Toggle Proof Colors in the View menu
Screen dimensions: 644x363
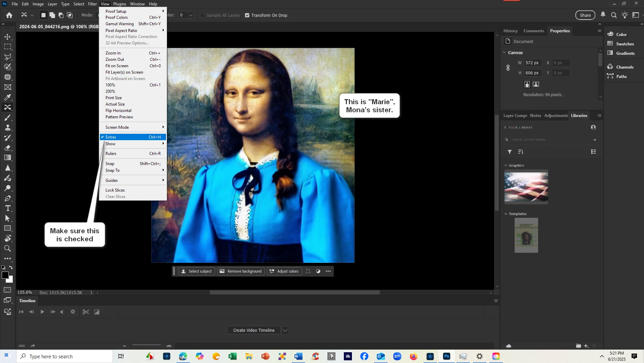[x=133, y=17]
